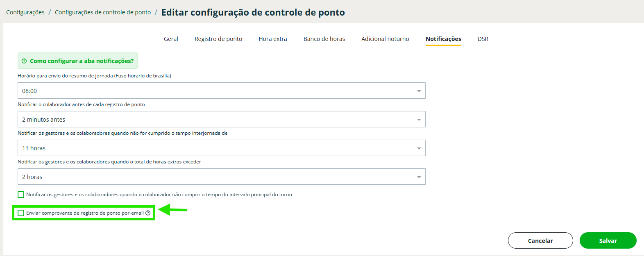Open the journey summary send time dropdown
Image resolution: width=644 pixels, height=256 pixels.
tap(221, 91)
